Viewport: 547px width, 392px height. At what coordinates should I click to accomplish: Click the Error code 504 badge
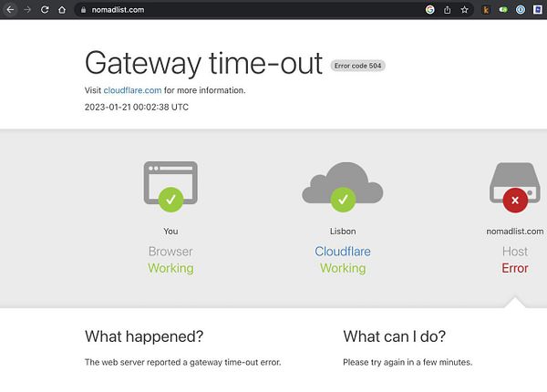click(x=357, y=66)
